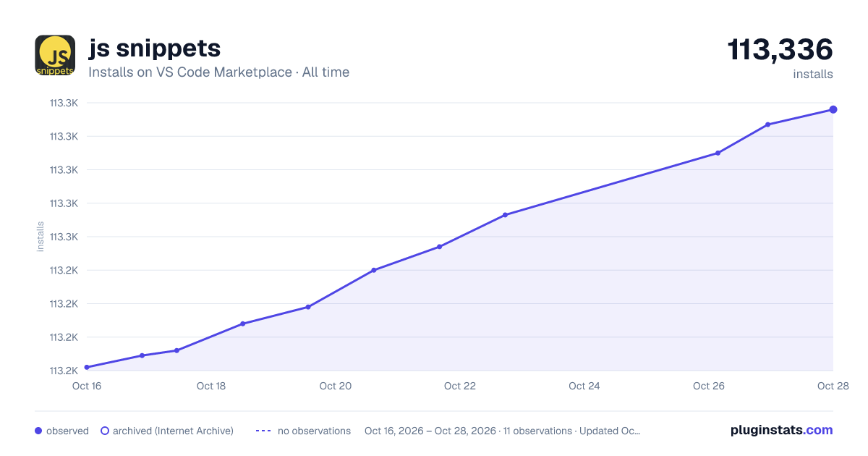The image size is (868, 456).
Task: Click the 'js snippets' title heading
Action: click(154, 48)
